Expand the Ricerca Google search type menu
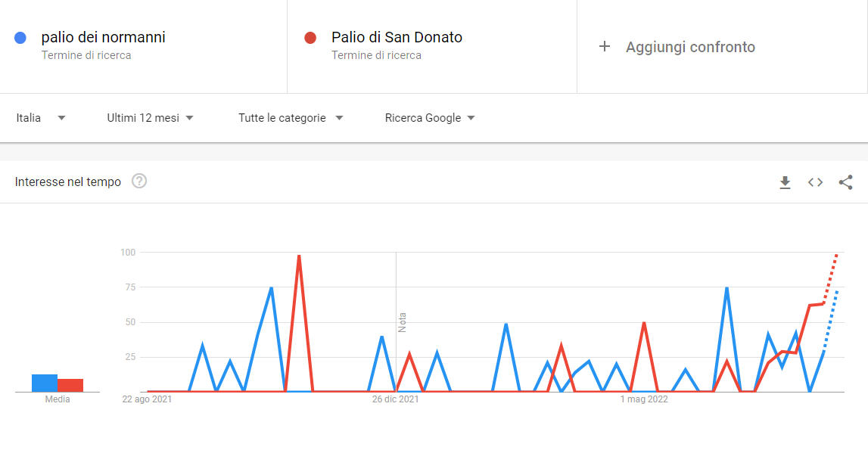The width and height of the screenshot is (868, 450). pyautogui.click(x=430, y=118)
